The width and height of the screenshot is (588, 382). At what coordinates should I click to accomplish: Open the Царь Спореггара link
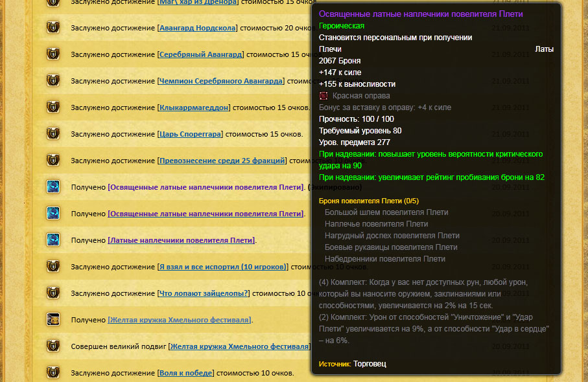190,134
